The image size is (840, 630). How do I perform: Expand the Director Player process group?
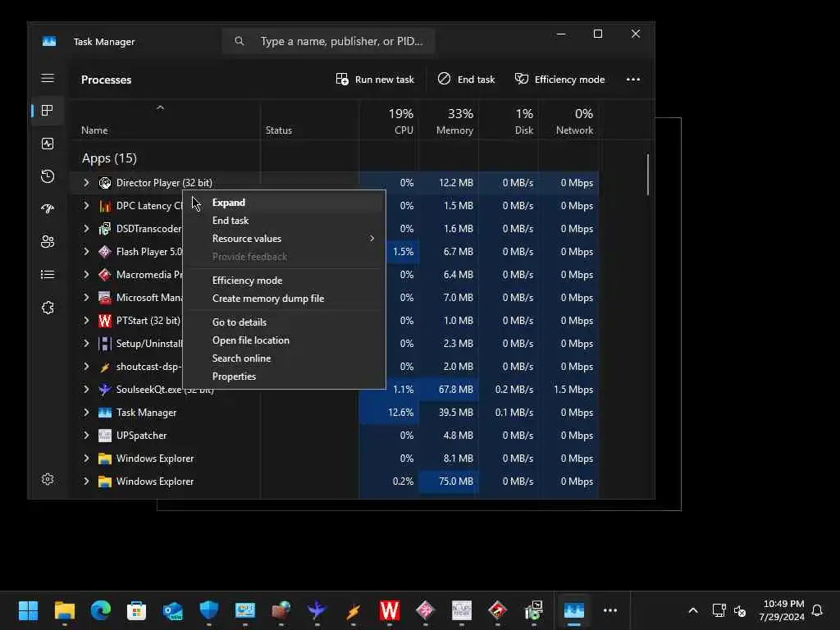pos(86,183)
